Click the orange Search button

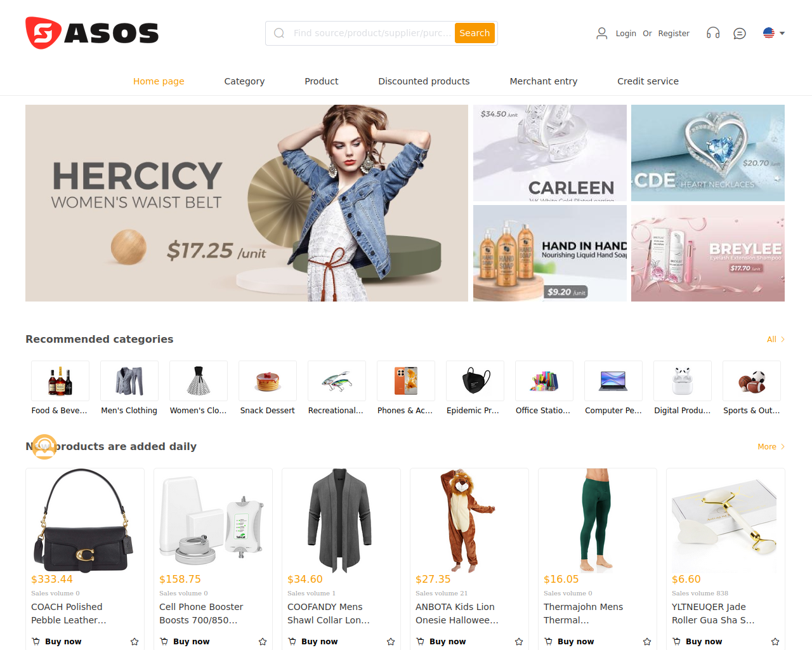[x=475, y=33]
